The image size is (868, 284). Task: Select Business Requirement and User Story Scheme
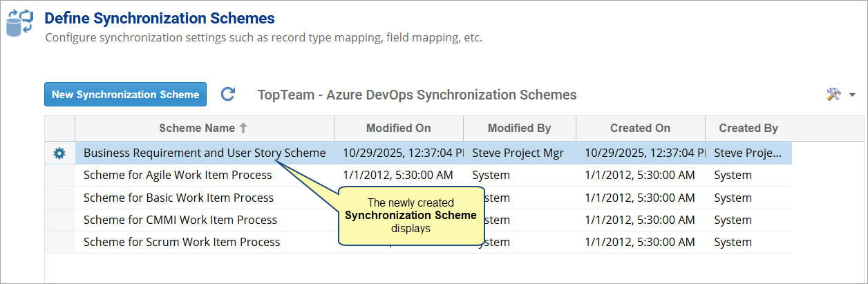205,153
